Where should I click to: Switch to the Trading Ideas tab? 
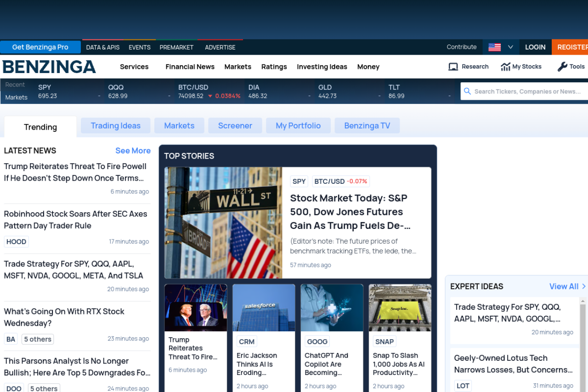tap(116, 125)
